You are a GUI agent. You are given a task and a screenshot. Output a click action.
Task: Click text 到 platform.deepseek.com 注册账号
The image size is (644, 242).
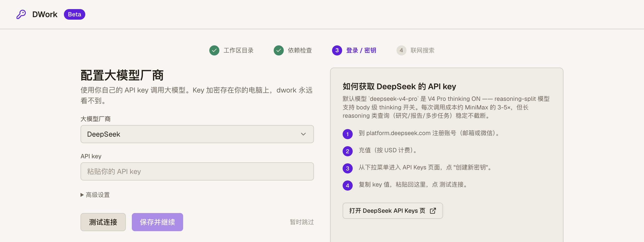(408, 133)
